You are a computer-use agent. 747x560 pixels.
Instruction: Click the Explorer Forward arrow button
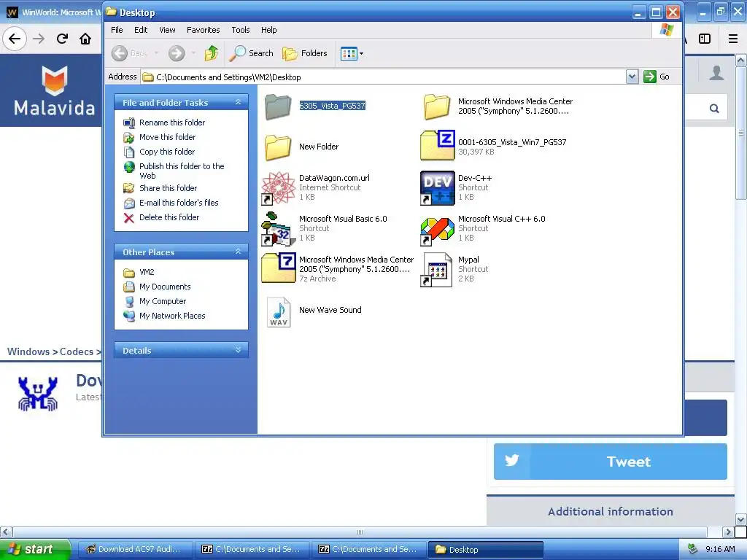coord(177,53)
